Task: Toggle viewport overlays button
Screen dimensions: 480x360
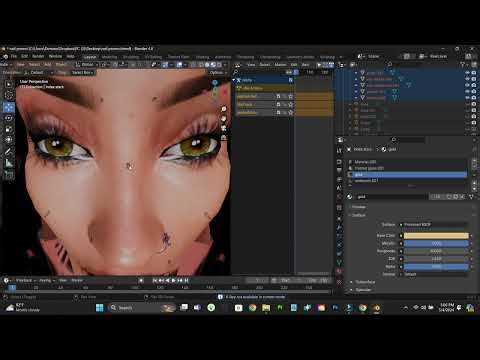Action: tap(179, 65)
